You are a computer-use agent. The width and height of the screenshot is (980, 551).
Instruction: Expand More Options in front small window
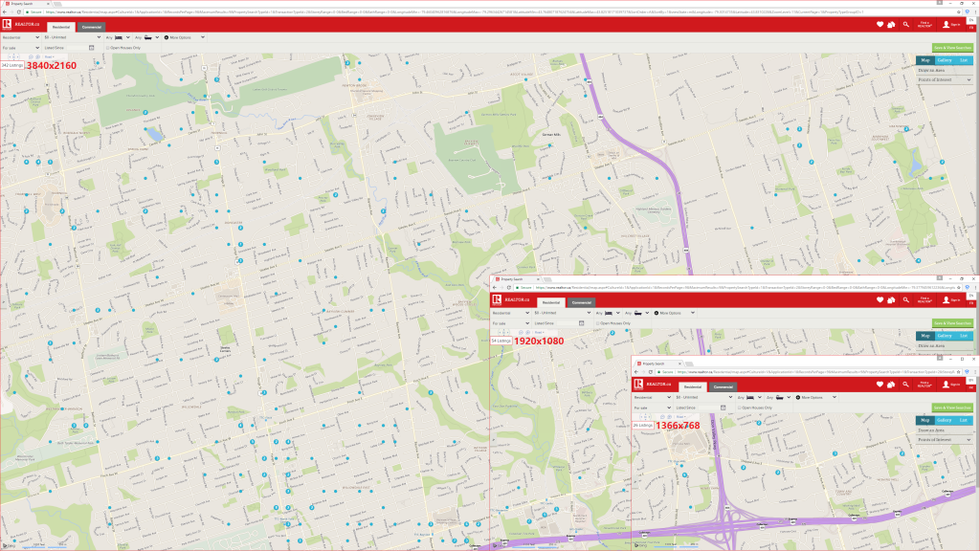coord(815,397)
